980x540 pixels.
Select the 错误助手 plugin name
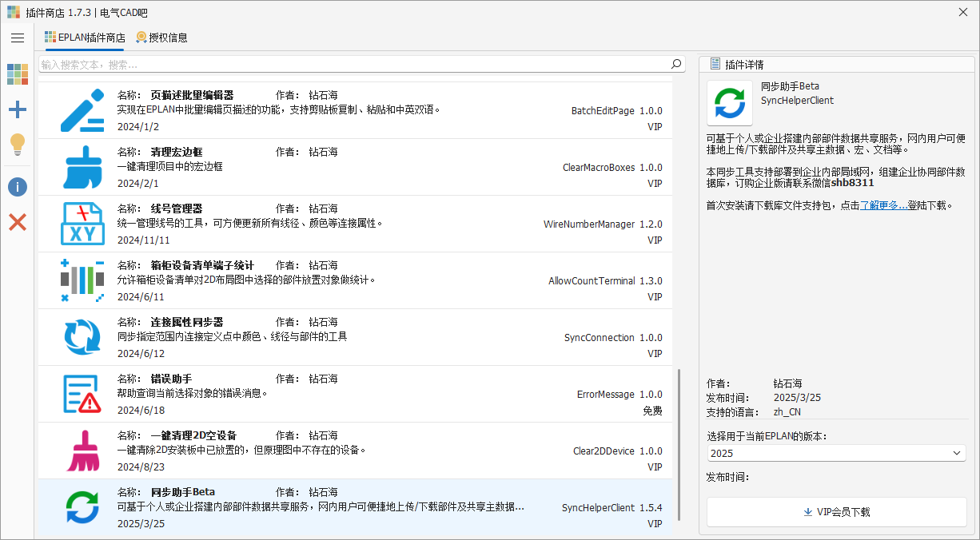171,379
